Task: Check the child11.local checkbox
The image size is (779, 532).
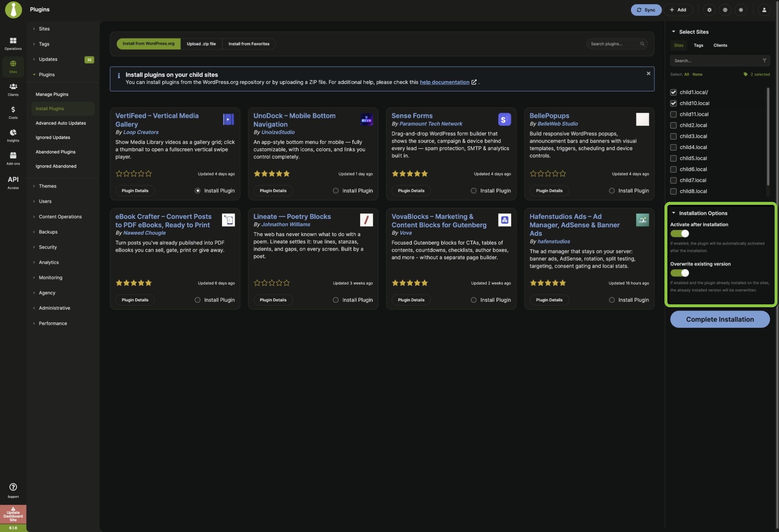Action: point(673,114)
